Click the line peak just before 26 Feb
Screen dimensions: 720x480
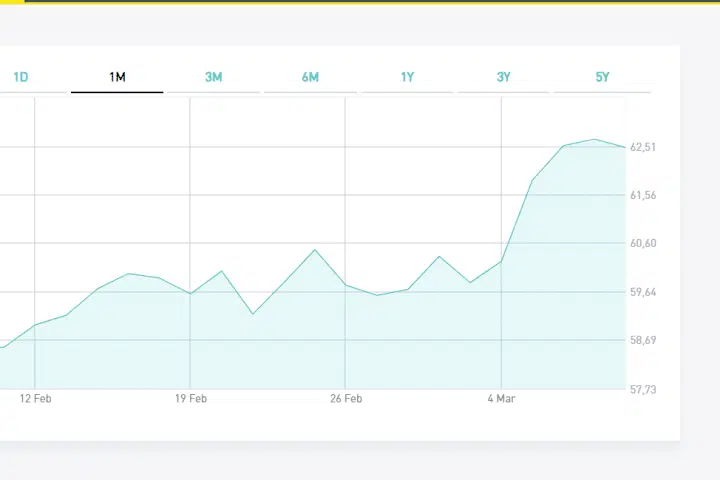[x=315, y=249]
